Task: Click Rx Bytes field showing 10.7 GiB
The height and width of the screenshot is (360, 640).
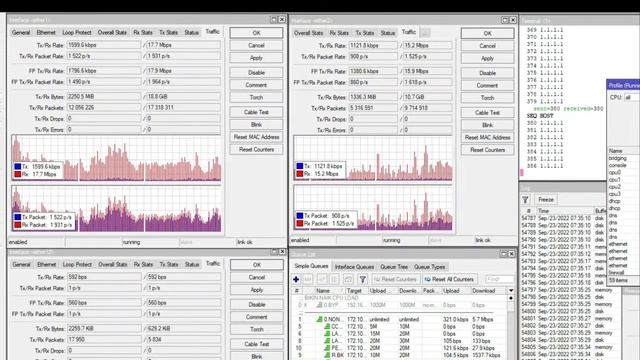Action: point(427,97)
